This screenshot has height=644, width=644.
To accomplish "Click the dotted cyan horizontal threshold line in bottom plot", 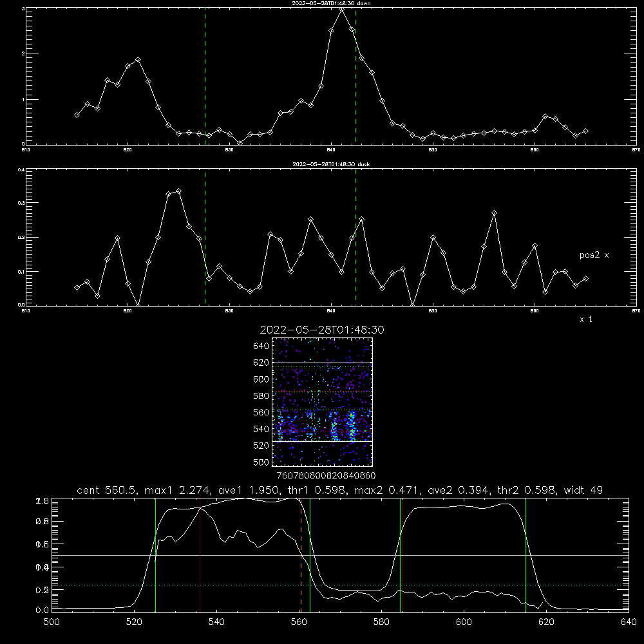I will (340, 585).
